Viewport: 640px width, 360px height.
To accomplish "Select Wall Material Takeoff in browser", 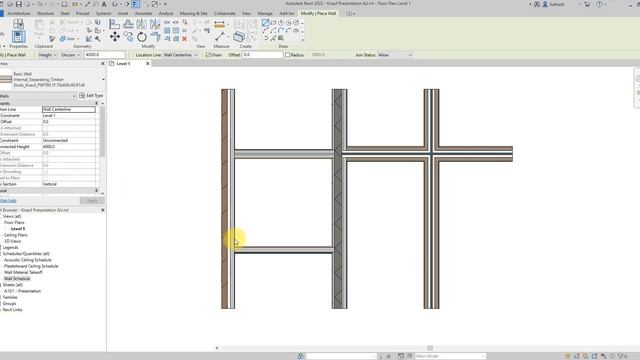I will coord(23,272).
